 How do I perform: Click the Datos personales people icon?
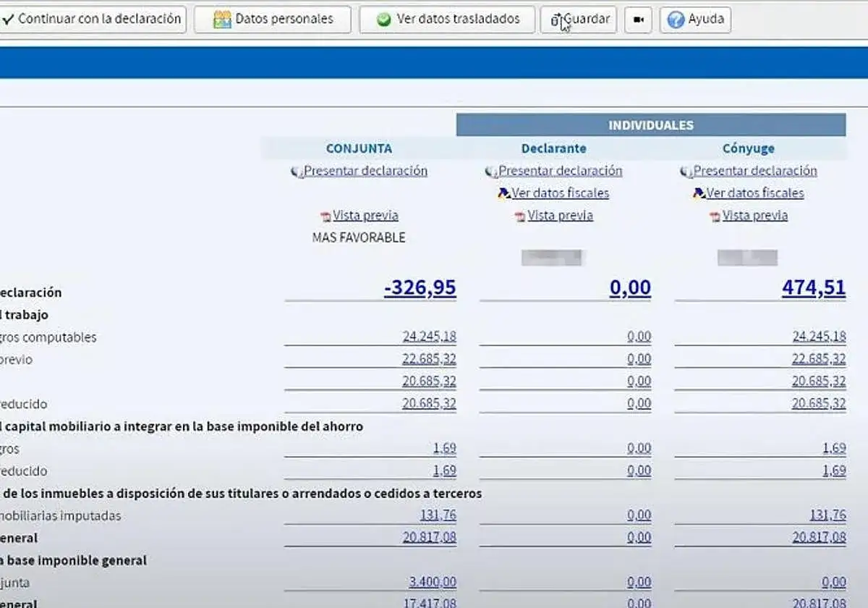click(x=222, y=20)
